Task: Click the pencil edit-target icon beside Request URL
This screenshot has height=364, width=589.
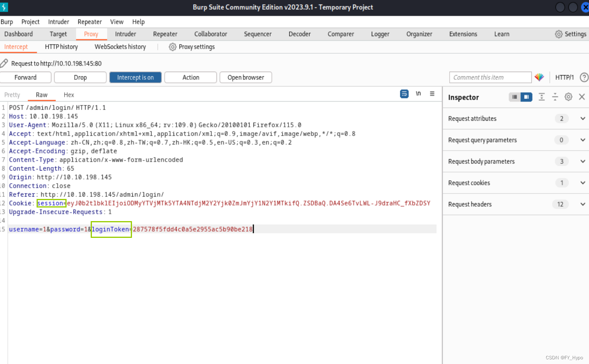Action: pyautogui.click(x=4, y=63)
